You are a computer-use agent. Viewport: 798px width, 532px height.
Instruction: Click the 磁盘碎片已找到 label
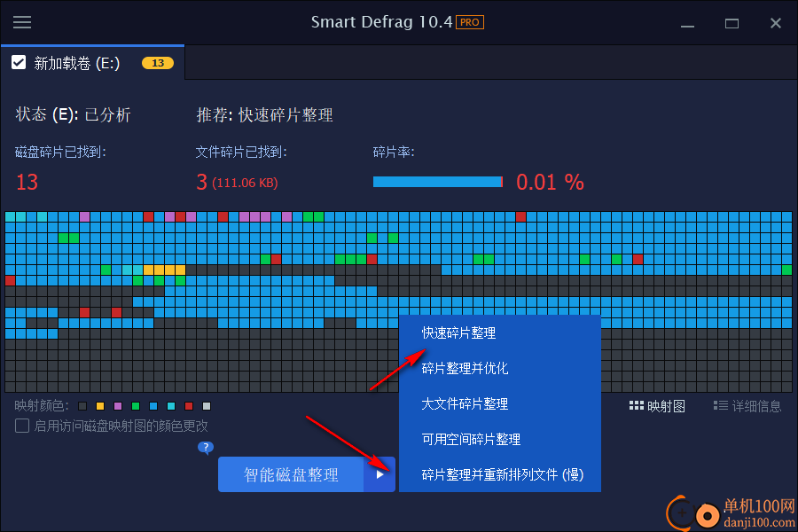click(x=60, y=152)
